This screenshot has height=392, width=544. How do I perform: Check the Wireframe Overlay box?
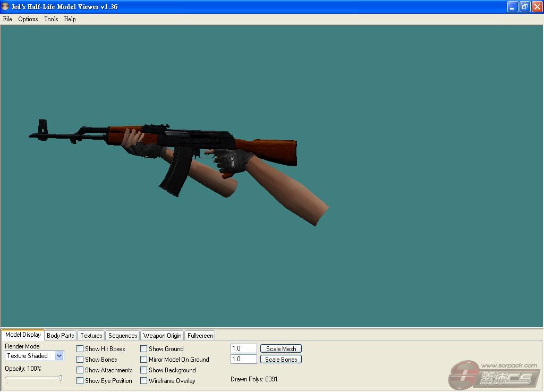point(144,381)
